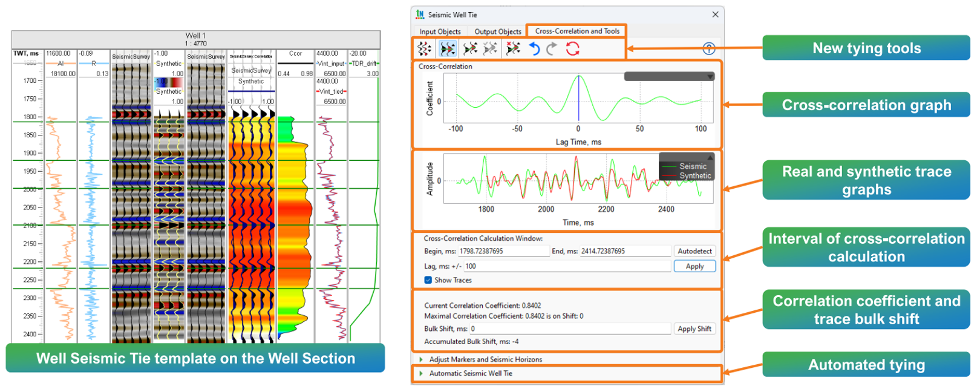Click the Lag, ms +/- field
This screenshot has width=980, height=392.
(567, 266)
